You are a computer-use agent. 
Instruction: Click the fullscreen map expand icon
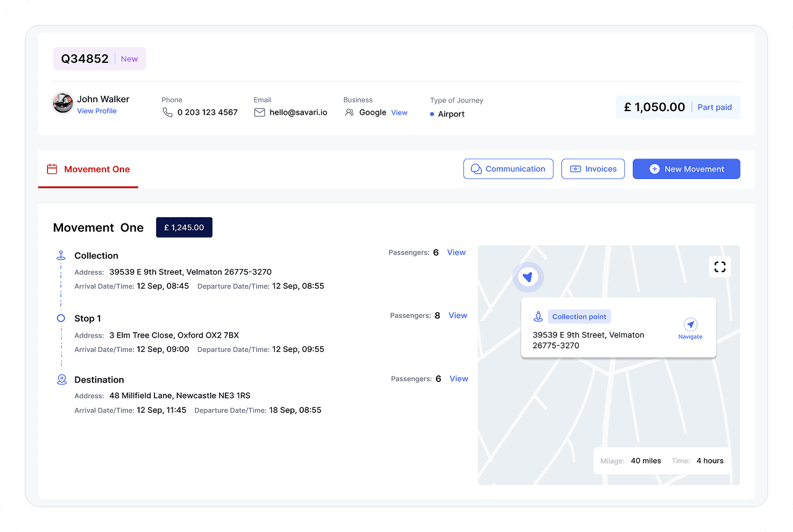[x=720, y=267]
